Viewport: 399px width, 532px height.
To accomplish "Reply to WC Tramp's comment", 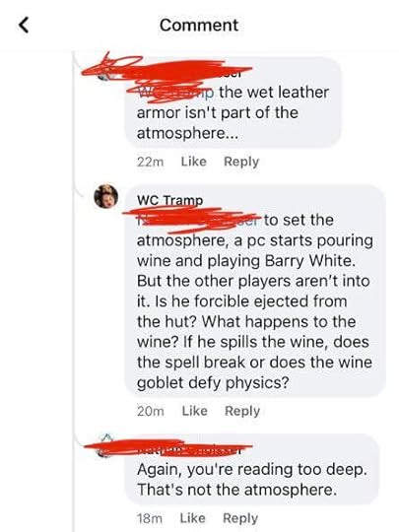I will pyautogui.click(x=242, y=411).
